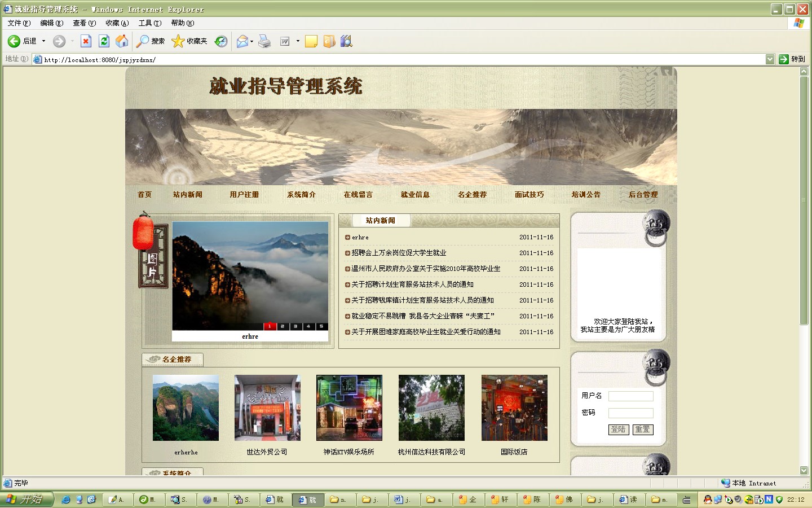Refresh the page with the Refresh icon
This screenshot has width=812, height=508.
click(x=104, y=41)
